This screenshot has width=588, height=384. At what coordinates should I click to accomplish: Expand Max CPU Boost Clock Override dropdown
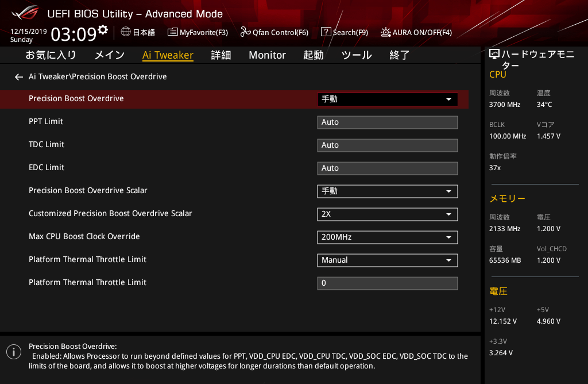point(387,237)
